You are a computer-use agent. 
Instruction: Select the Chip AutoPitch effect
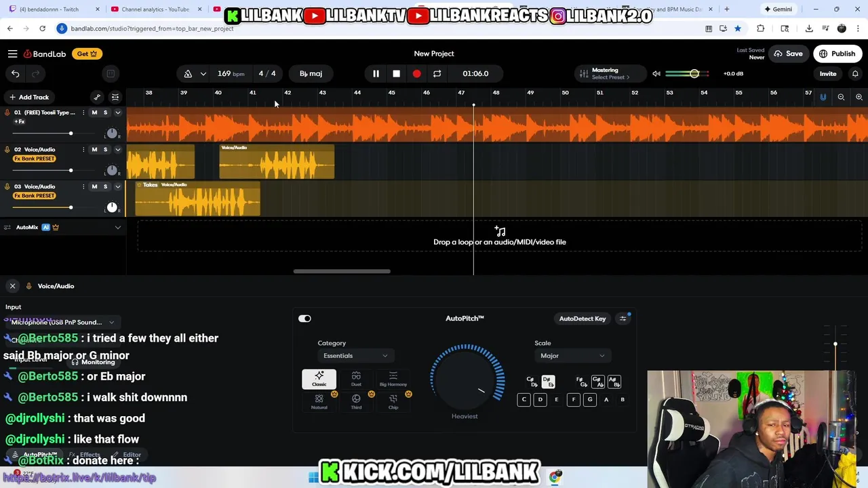393,401
